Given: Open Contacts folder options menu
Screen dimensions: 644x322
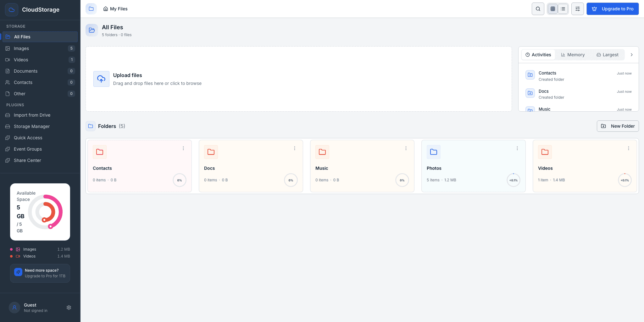Looking at the screenshot, I should tap(183, 148).
